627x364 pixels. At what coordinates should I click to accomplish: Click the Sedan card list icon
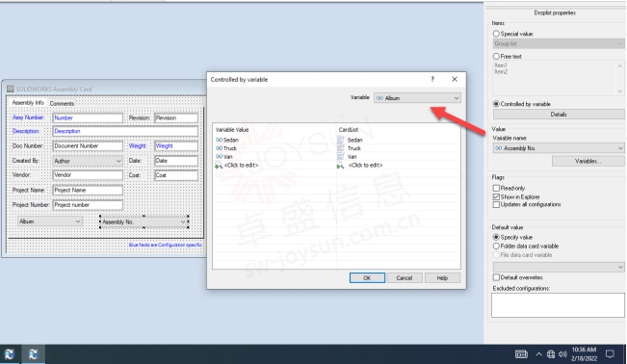(x=341, y=140)
